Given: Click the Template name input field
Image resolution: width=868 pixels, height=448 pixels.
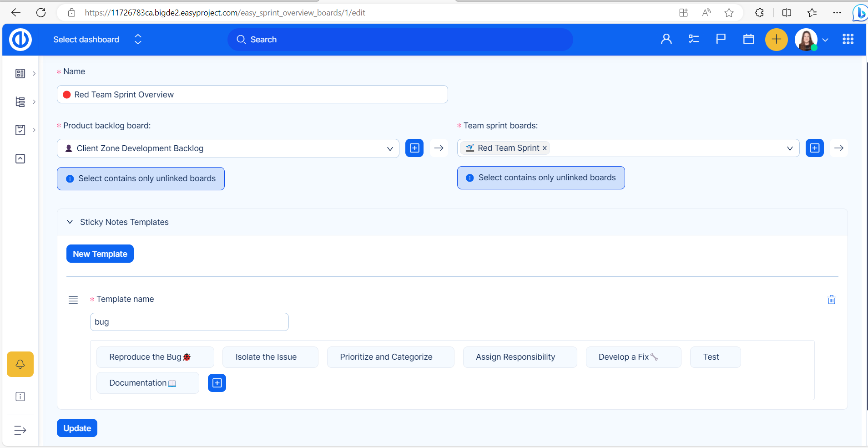Looking at the screenshot, I should pos(189,322).
